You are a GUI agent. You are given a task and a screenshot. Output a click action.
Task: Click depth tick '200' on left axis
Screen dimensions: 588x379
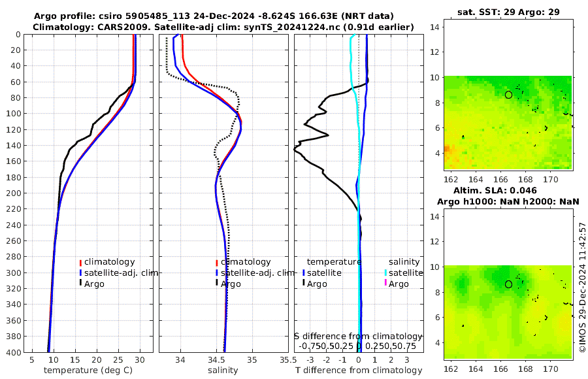click(14, 193)
